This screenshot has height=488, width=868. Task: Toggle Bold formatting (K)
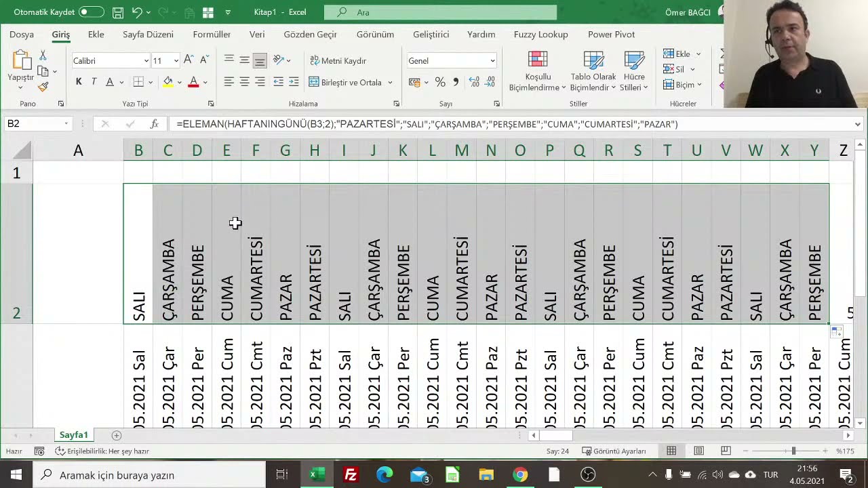tap(79, 82)
